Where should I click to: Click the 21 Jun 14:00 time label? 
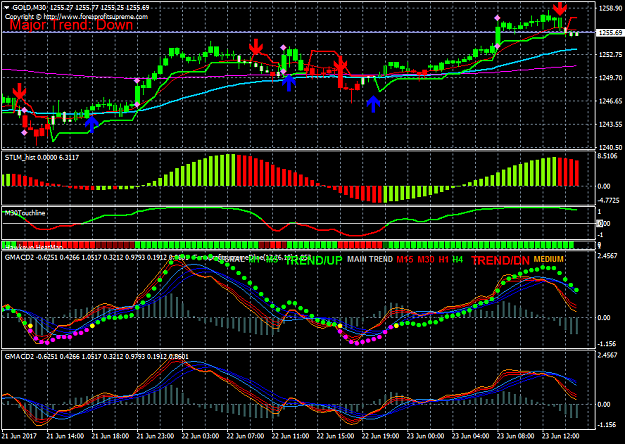[65, 436]
